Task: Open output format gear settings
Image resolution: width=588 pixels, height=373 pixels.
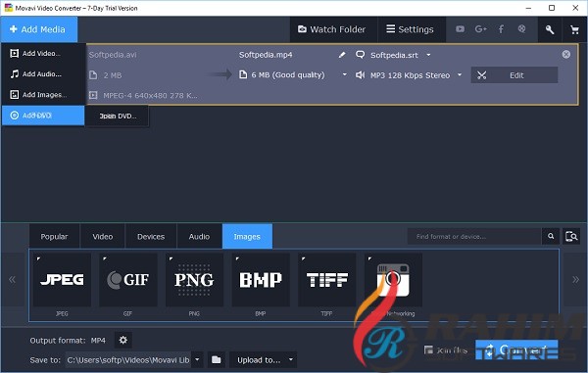Action: coord(123,340)
